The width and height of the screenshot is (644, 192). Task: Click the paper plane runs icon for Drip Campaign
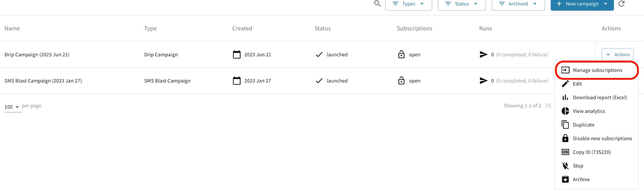point(483,54)
